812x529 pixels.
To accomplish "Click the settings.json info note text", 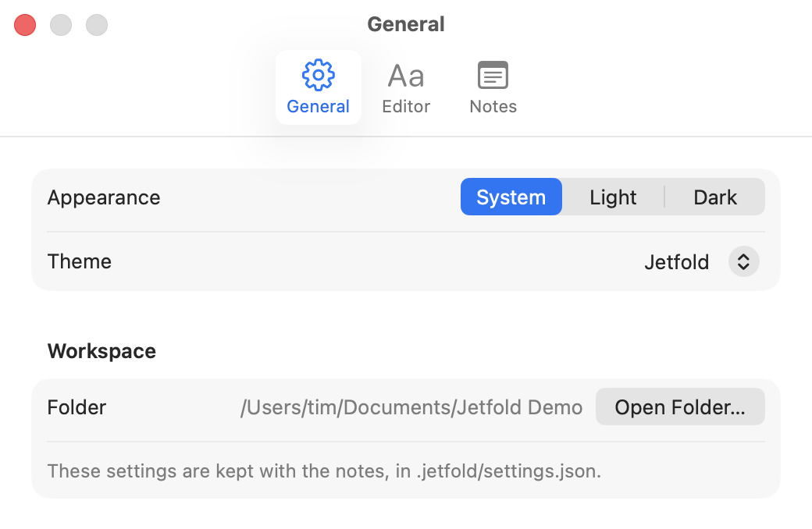I will [324, 471].
